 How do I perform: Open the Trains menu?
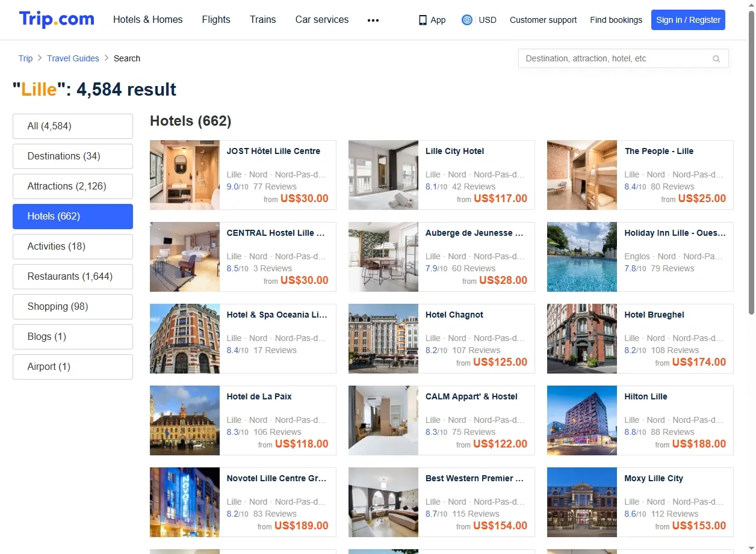[263, 19]
